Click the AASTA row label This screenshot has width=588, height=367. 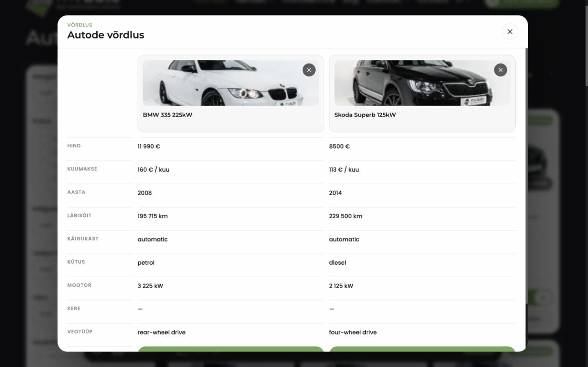[76, 192]
